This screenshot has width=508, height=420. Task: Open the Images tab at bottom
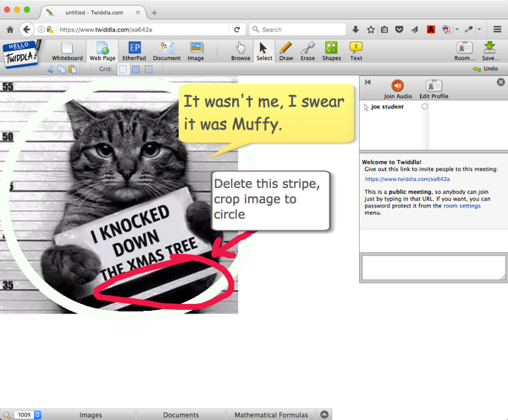(x=91, y=414)
